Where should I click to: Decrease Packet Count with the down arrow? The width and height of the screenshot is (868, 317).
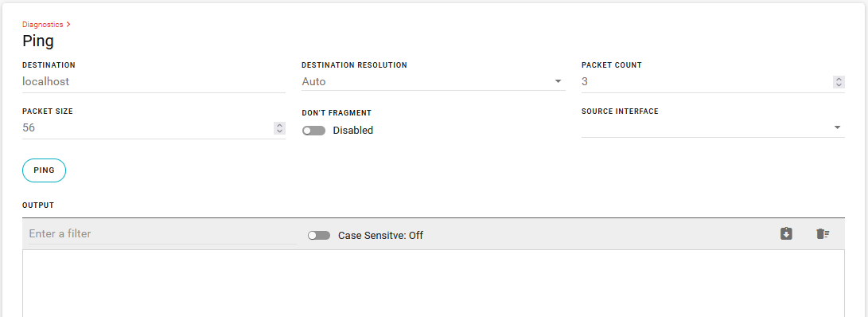(x=839, y=84)
